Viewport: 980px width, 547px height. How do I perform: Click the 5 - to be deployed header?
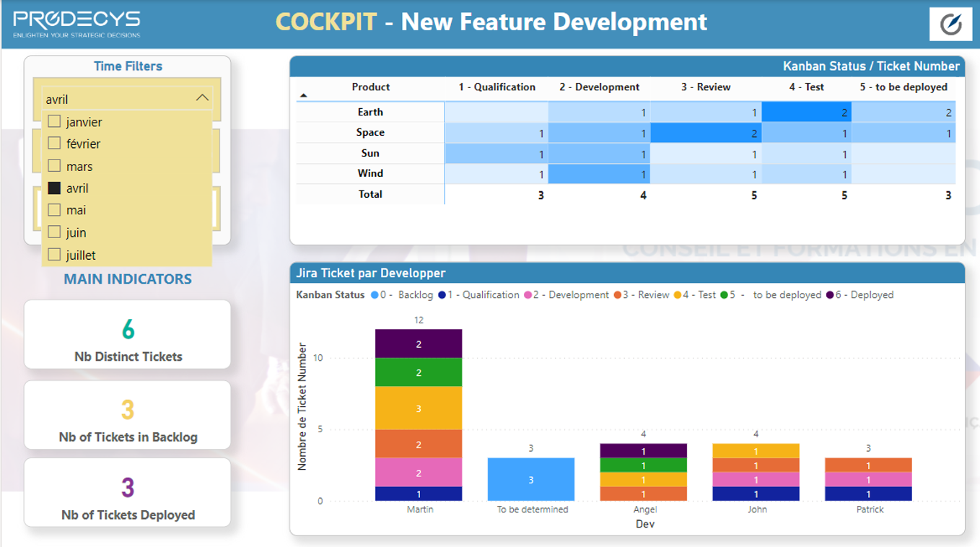coord(904,87)
